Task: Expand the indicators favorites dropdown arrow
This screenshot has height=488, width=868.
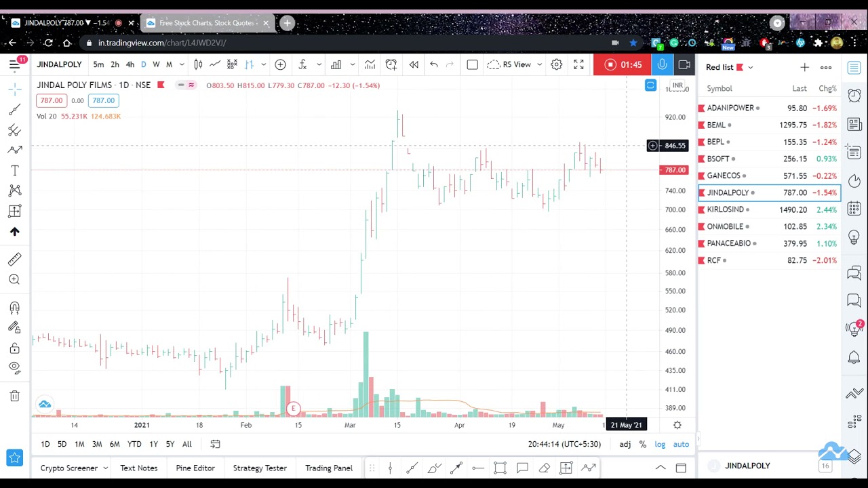Action: tap(319, 65)
